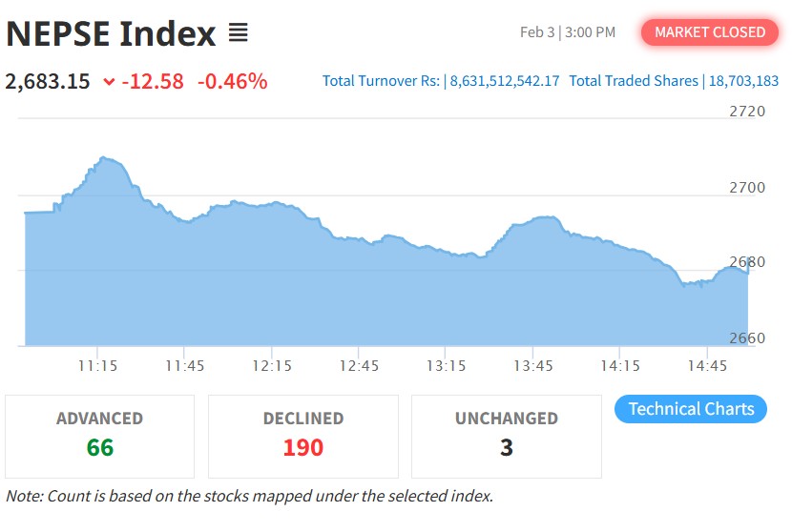This screenshot has height=532, width=792.
Task: Click the 2,683.15 index value
Action: point(48,82)
